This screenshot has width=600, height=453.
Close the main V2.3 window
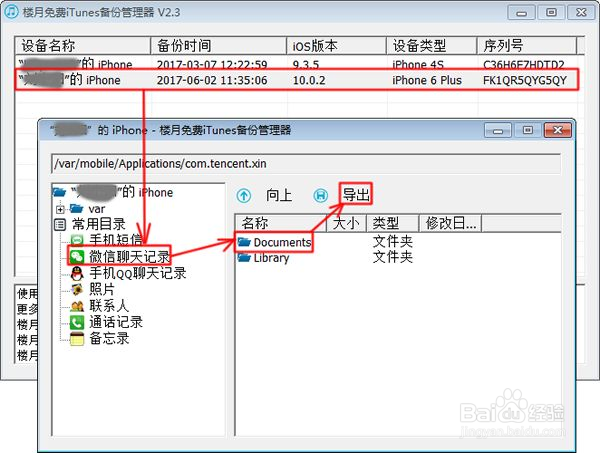point(581,13)
